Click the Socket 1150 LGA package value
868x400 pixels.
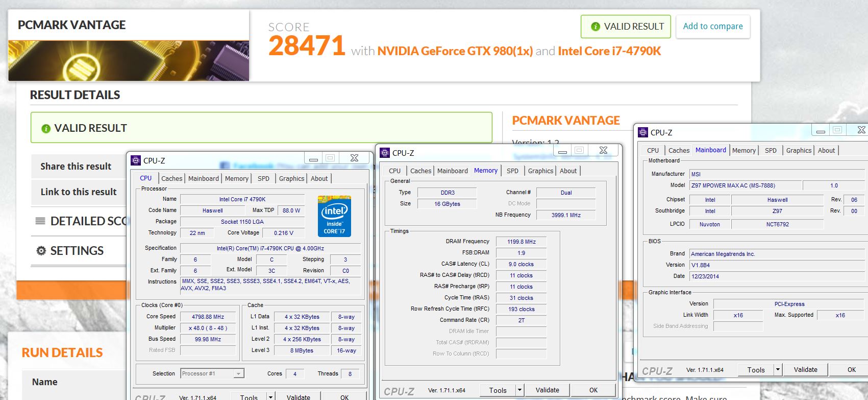tap(242, 222)
